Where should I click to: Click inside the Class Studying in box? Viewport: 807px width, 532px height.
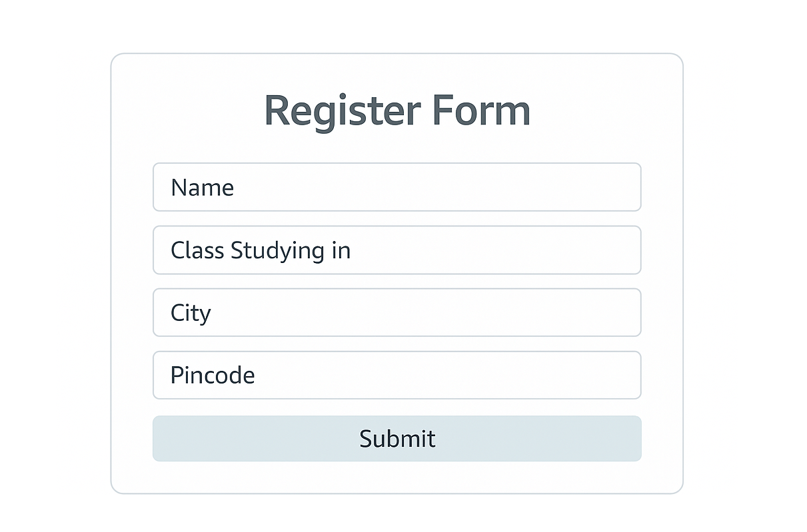397,250
